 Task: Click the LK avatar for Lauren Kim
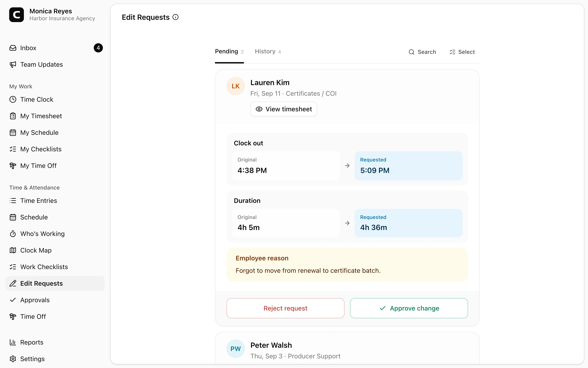click(x=236, y=86)
